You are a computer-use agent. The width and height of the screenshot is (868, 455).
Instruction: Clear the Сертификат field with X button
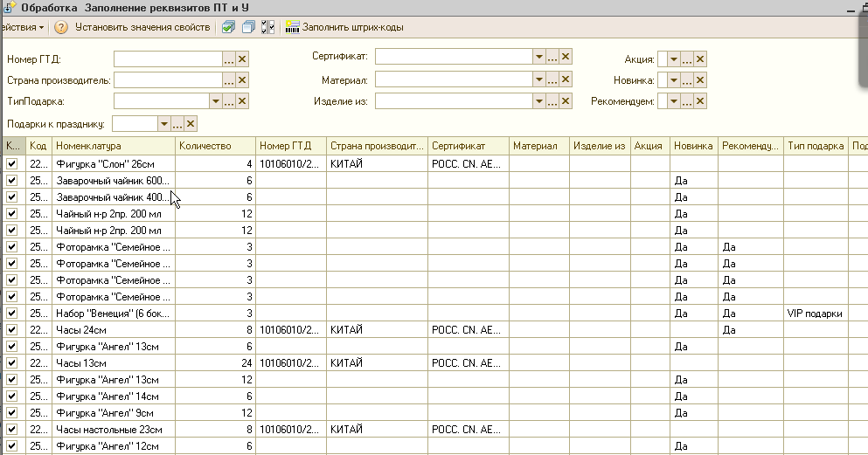coord(566,57)
